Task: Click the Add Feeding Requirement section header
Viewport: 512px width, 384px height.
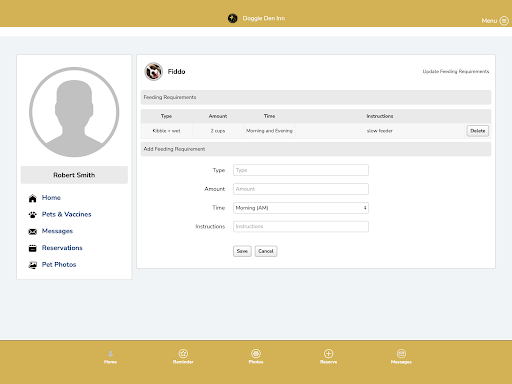Action: [316, 149]
